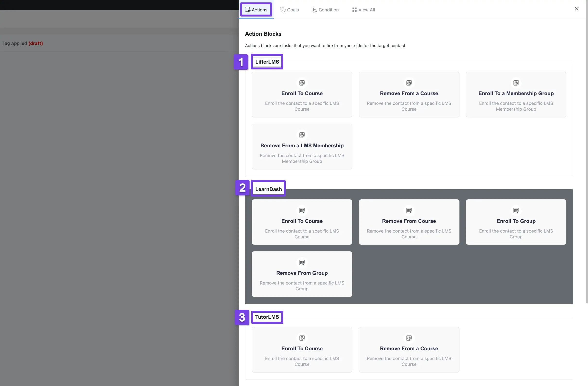Click the LearnDash Remove From Course icon
This screenshot has width=588, height=386.
[x=409, y=211]
